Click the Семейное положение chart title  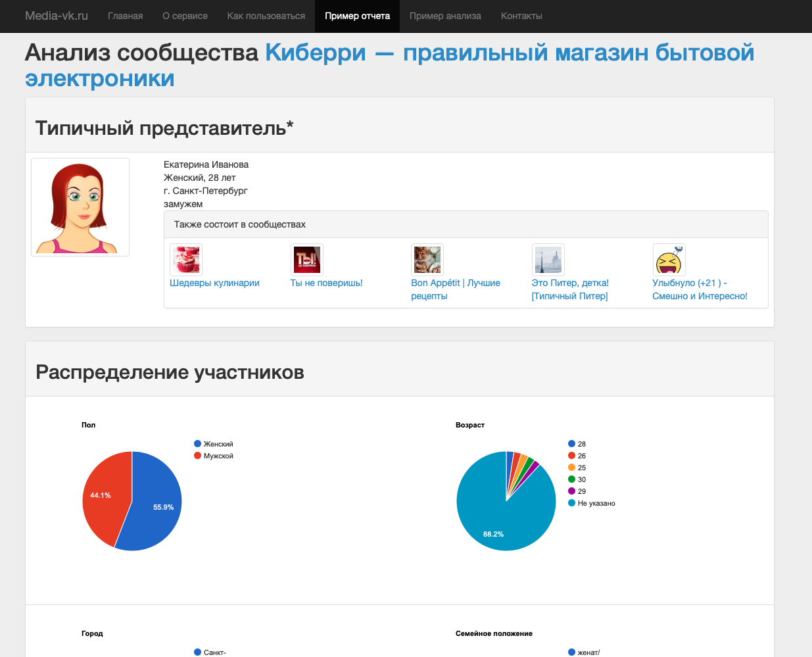point(494,633)
